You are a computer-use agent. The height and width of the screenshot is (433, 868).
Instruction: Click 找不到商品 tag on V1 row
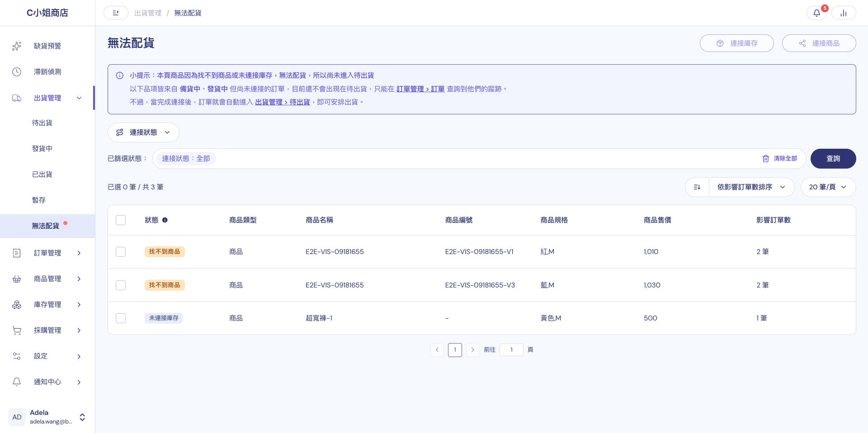[x=165, y=252]
